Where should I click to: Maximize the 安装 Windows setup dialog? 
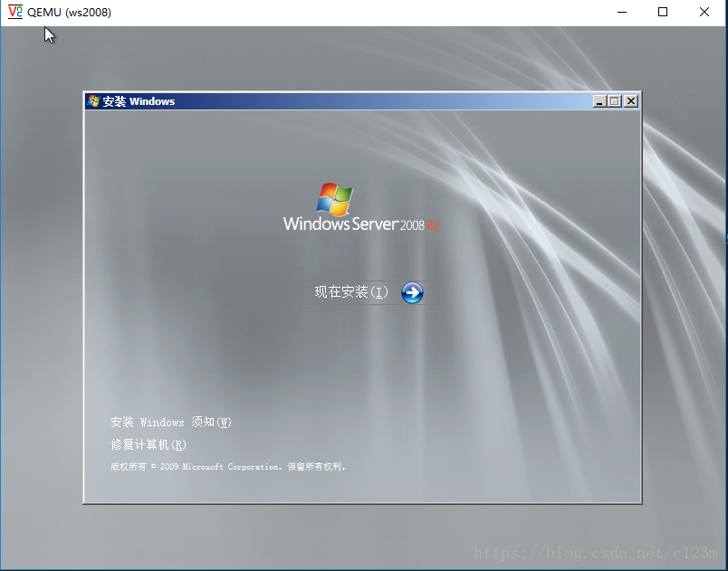click(615, 101)
